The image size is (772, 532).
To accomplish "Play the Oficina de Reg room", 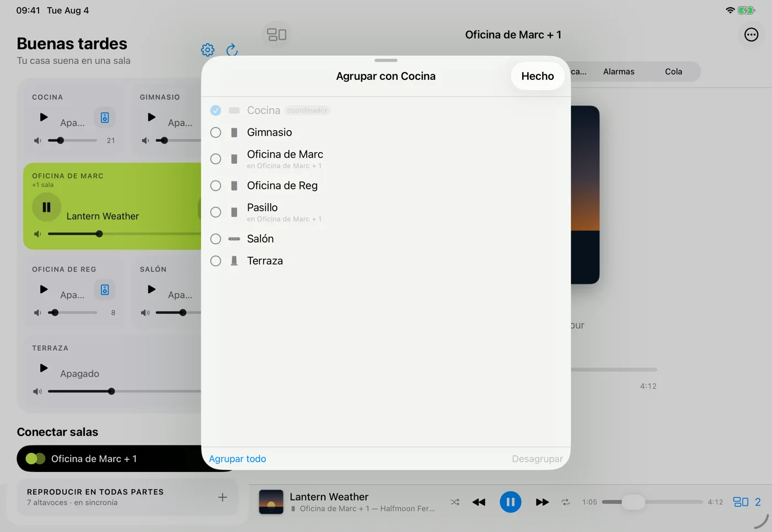I will tap(44, 289).
